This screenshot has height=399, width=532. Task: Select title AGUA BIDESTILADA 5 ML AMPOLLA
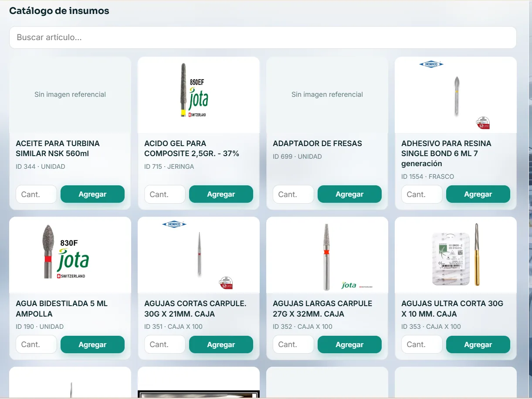pos(61,308)
